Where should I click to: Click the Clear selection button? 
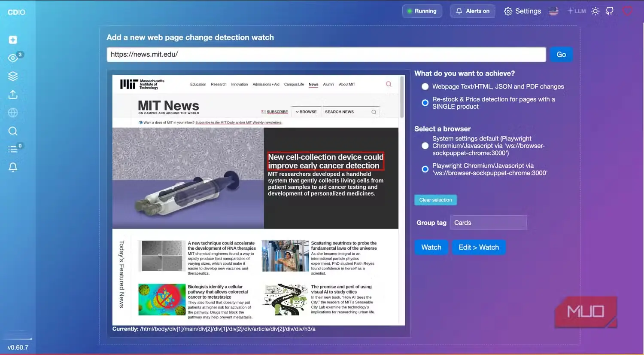tap(435, 200)
